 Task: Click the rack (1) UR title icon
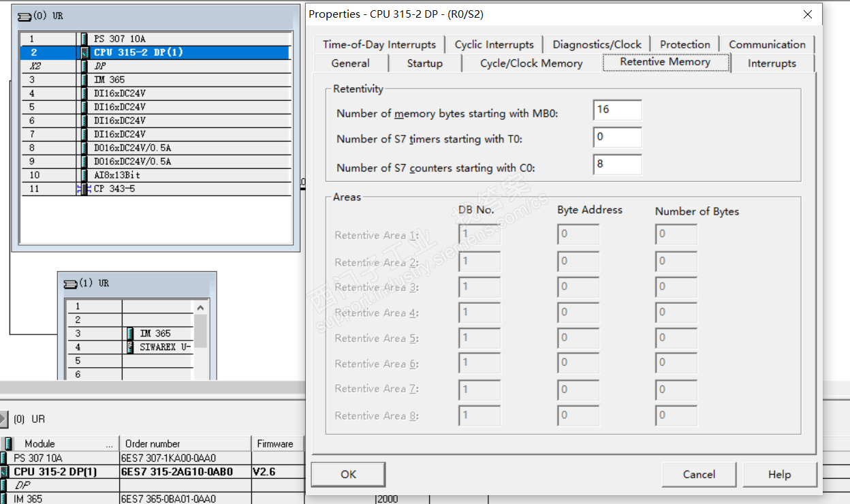(69, 283)
